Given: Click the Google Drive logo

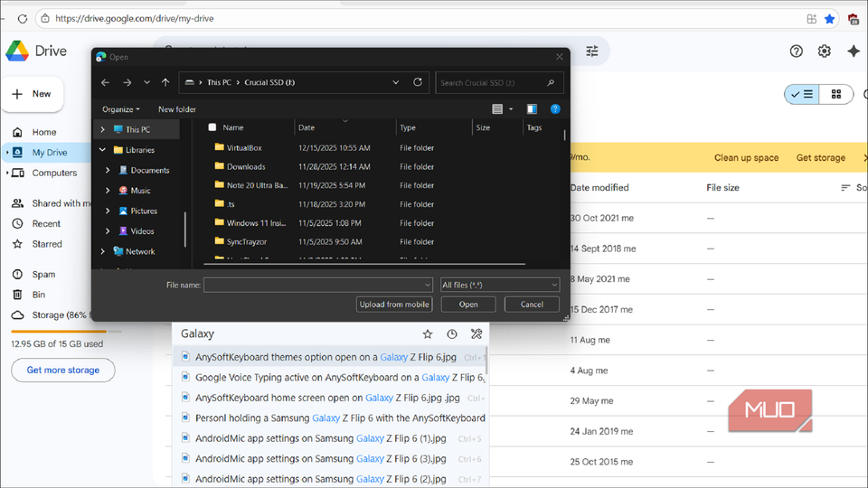Looking at the screenshot, I should point(17,51).
